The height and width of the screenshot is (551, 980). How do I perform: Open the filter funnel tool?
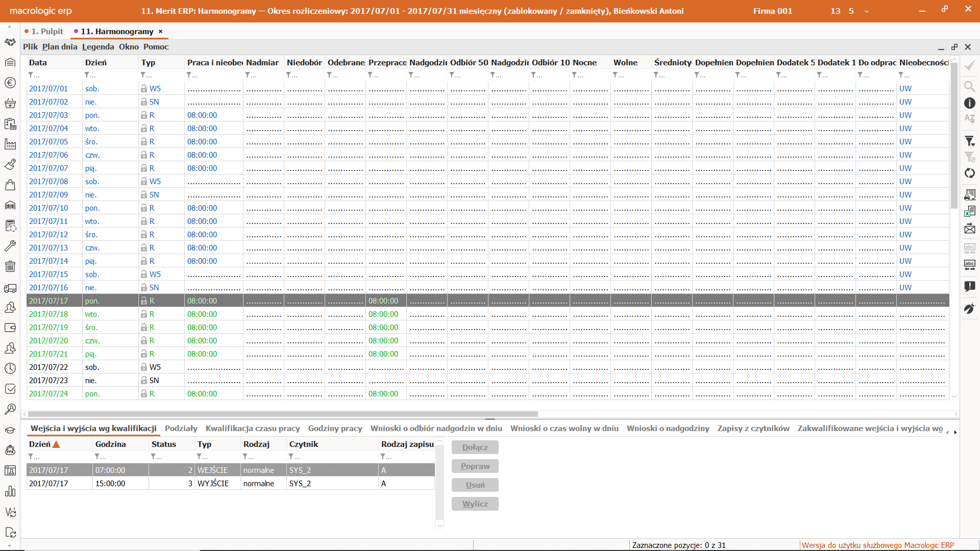(x=969, y=141)
